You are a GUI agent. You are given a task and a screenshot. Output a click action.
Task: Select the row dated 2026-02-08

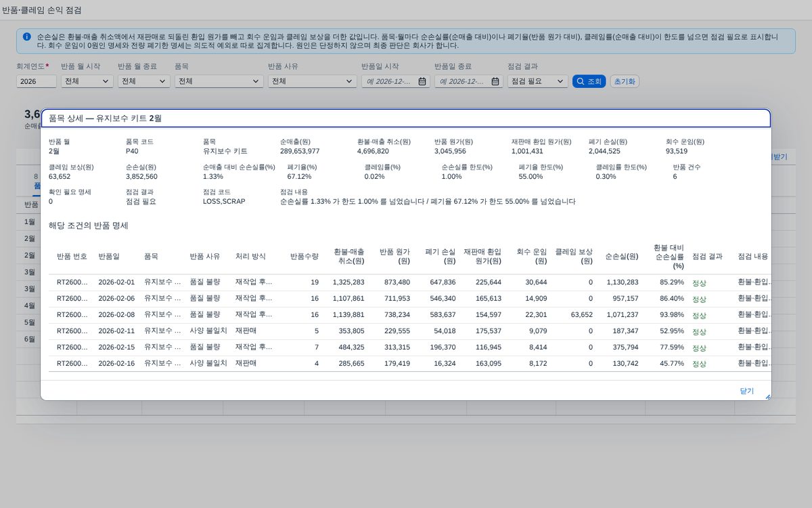tap(409, 315)
